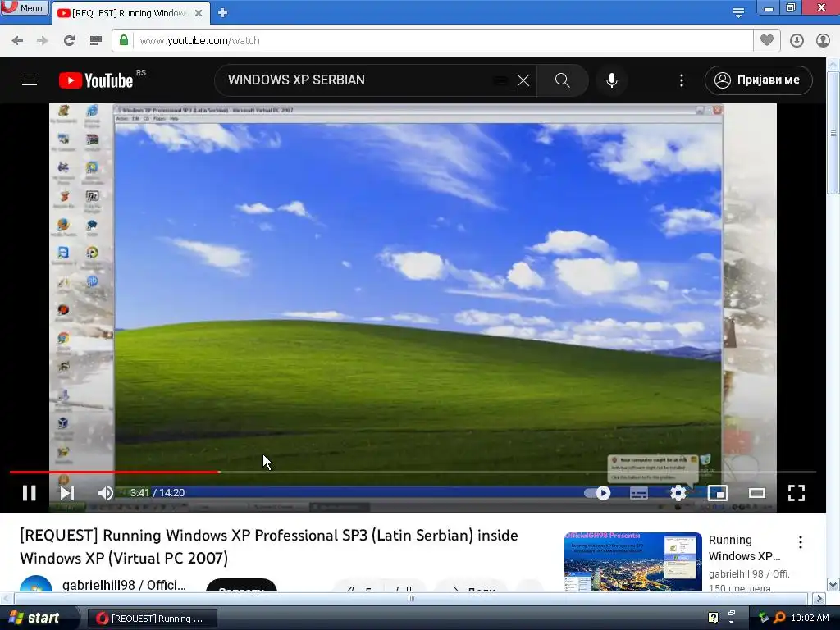840x630 pixels.
Task: Toggle subtitles/closed captions
Action: point(638,493)
